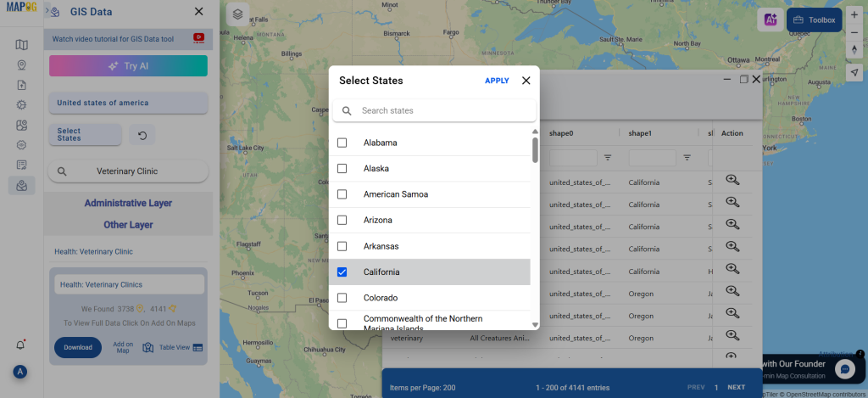Focus the shape0 filter input box
868x398 pixels.
[x=573, y=158]
